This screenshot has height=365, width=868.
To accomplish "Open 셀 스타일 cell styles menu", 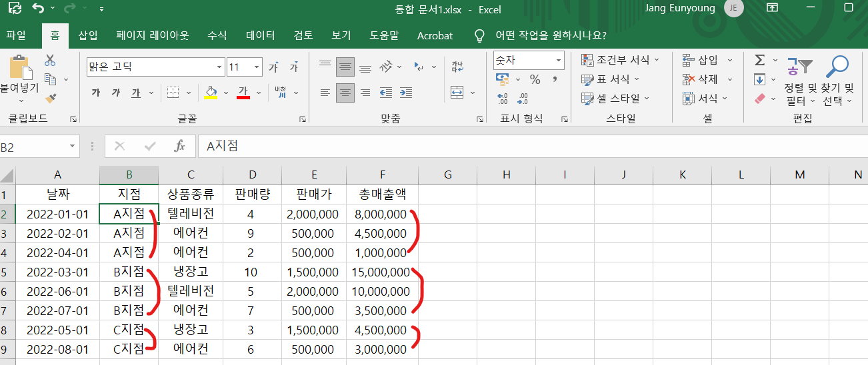I will [615, 99].
